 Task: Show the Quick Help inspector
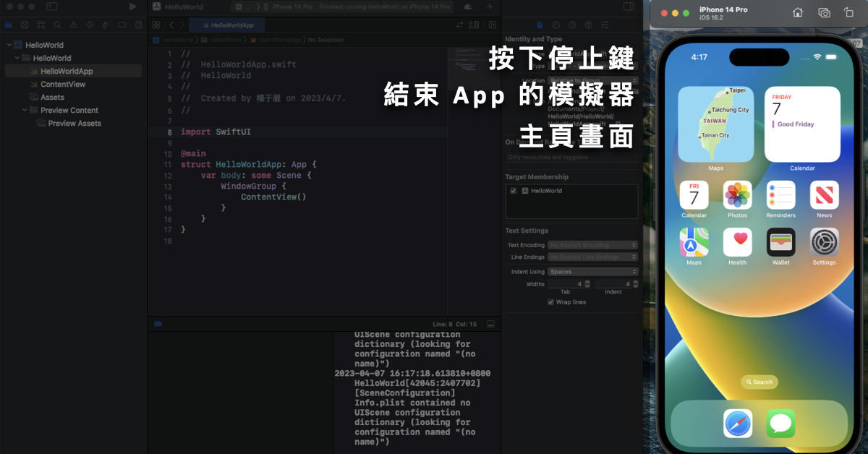572,25
